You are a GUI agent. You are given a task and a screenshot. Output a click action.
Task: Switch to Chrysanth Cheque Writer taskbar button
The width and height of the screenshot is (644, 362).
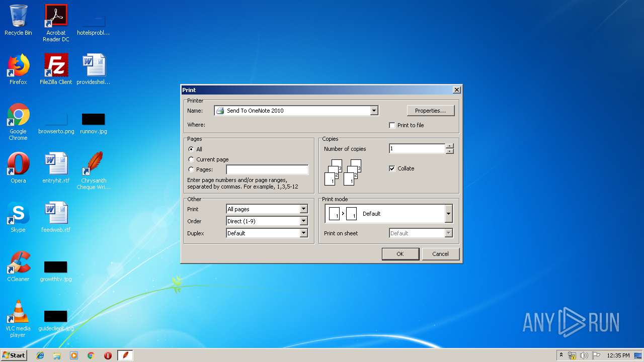pos(125,355)
